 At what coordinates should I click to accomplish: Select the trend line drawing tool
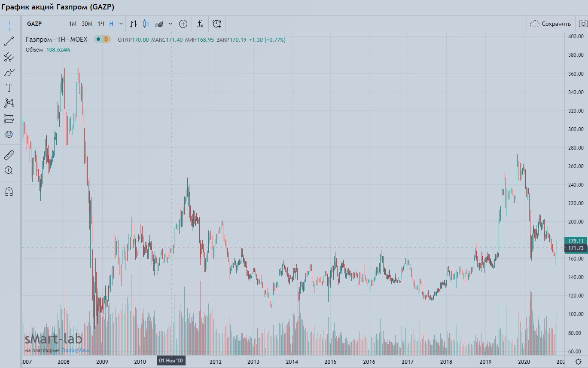coord(9,41)
